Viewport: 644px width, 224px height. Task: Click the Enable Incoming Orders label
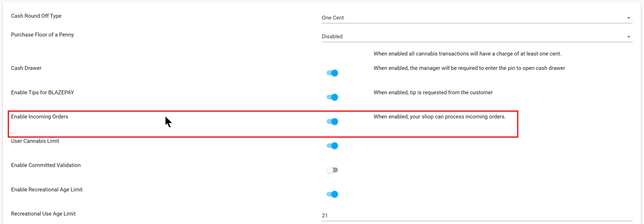[40, 116]
